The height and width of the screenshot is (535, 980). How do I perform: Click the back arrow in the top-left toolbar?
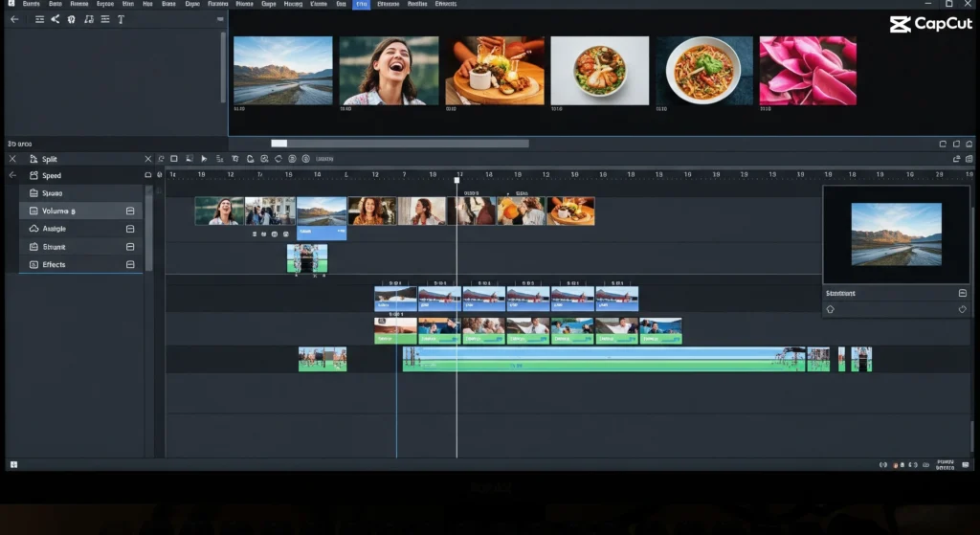14,19
